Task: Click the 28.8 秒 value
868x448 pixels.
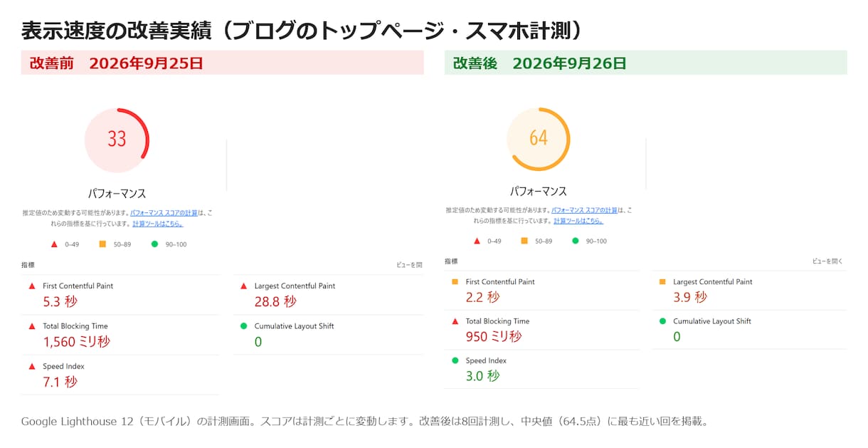Action: pos(275,301)
